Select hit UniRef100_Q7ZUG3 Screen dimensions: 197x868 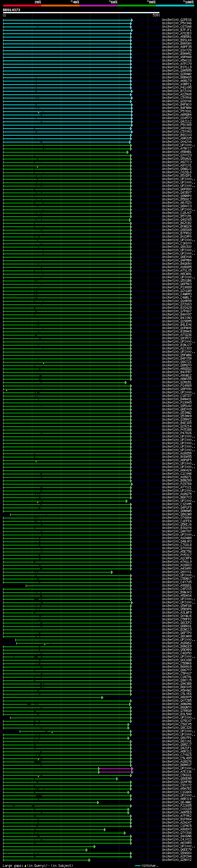177,304
